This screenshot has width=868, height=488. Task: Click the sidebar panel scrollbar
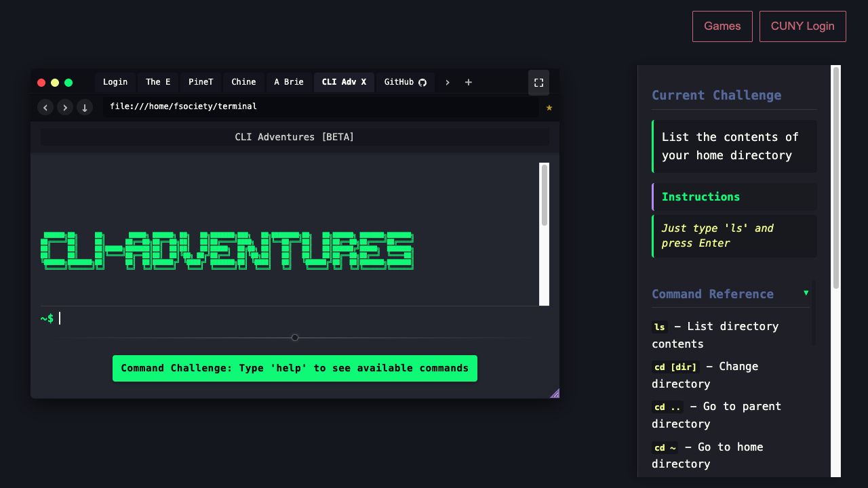[x=836, y=178]
